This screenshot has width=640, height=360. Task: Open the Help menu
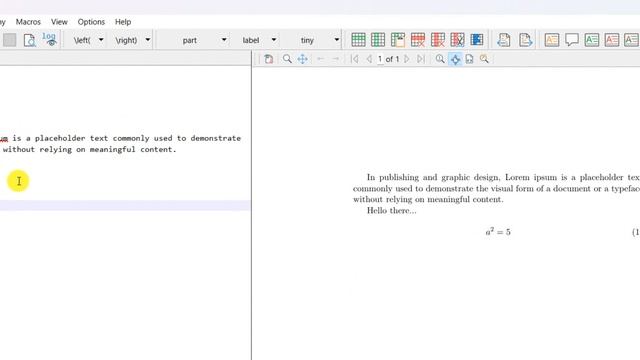pyautogui.click(x=123, y=22)
